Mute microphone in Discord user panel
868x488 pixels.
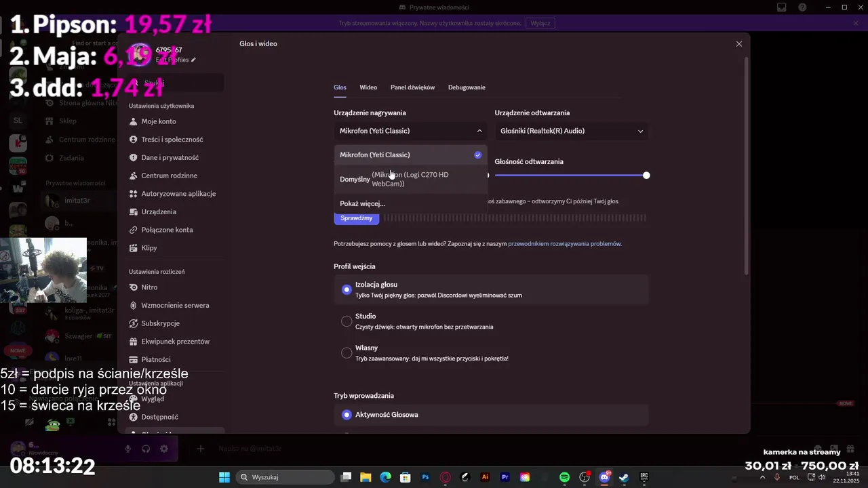(x=127, y=449)
